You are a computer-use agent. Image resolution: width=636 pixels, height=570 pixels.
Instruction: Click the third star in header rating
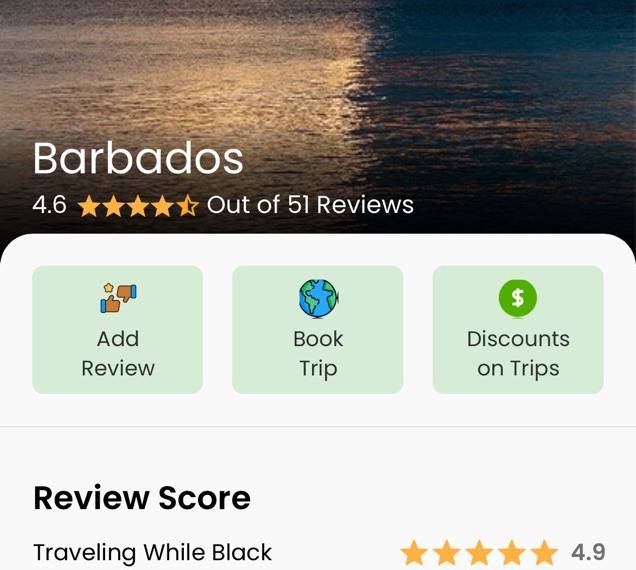(x=138, y=205)
